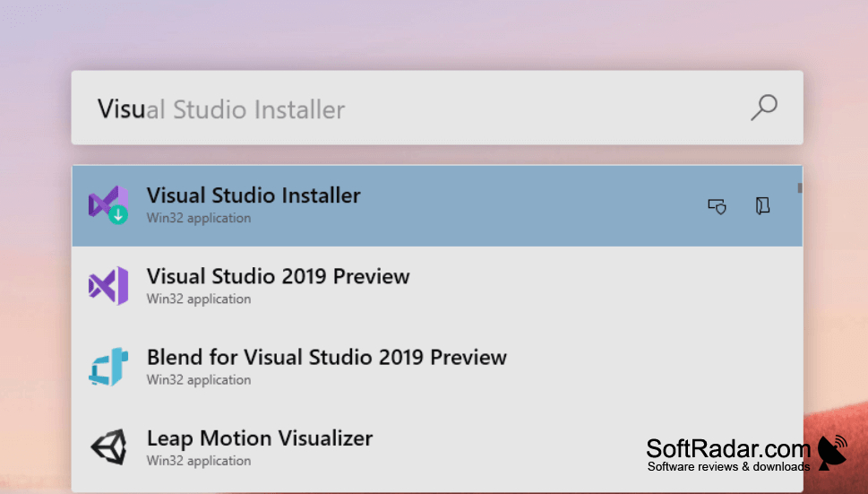Select the Leap Motion Visualizer result
Image resolution: width=868 pixels, height=494 pixels.
(437, 448)
